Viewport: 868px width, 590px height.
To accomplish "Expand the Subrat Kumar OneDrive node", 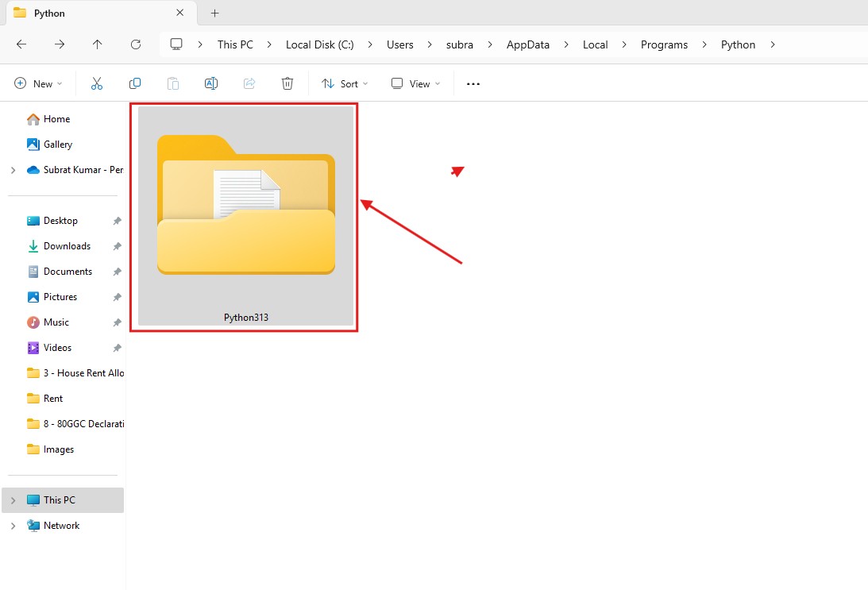I will click(x=13, y=170).
